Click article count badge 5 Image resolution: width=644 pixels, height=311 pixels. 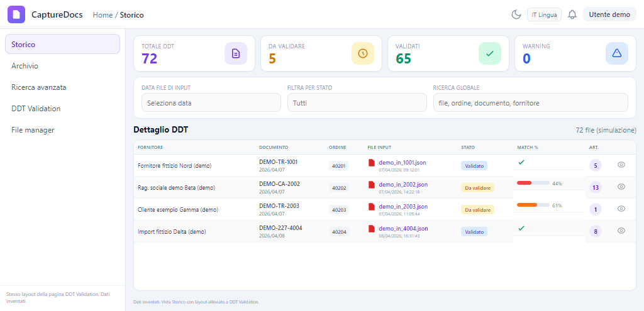click(595, 166)
